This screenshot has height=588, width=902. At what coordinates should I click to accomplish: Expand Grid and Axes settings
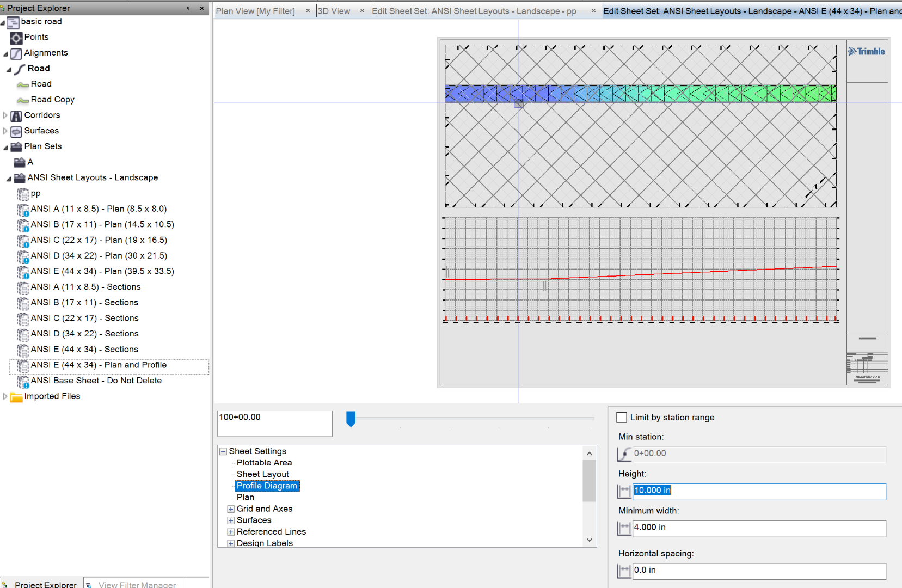click(x=231, y=509)
